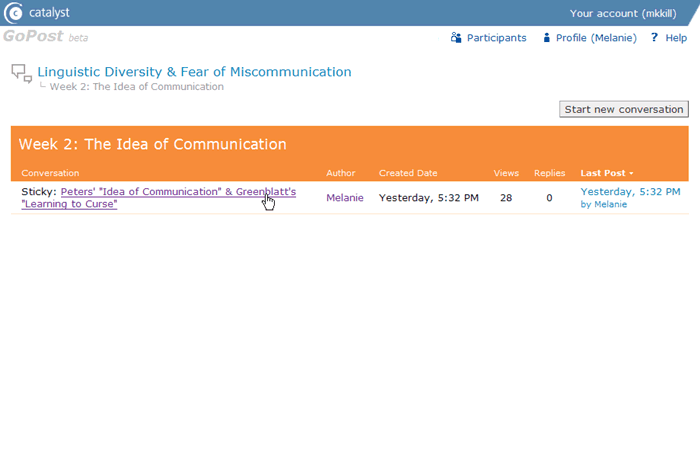
Task: Open the Profile (Melanie) text link
Action: click(x=596, y=38)
